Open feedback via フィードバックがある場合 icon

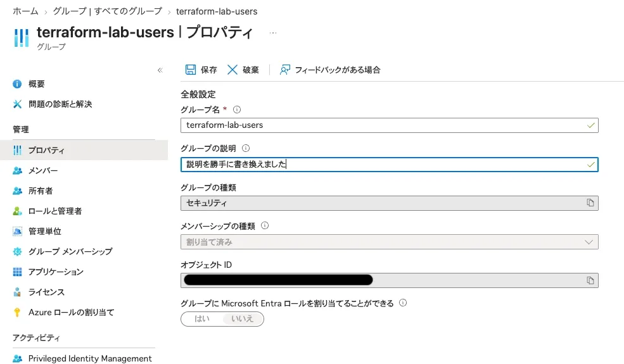pos(285,70)
